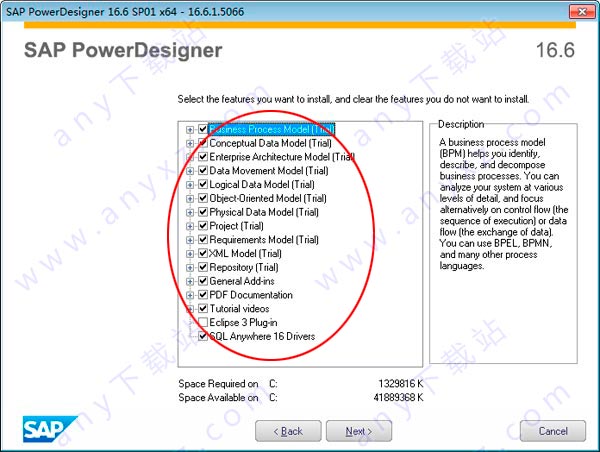The height and width of the screenshot is (452, 600).
Task: Toggle XML Model (Trial) checkbox
Action: coord(203,253)
